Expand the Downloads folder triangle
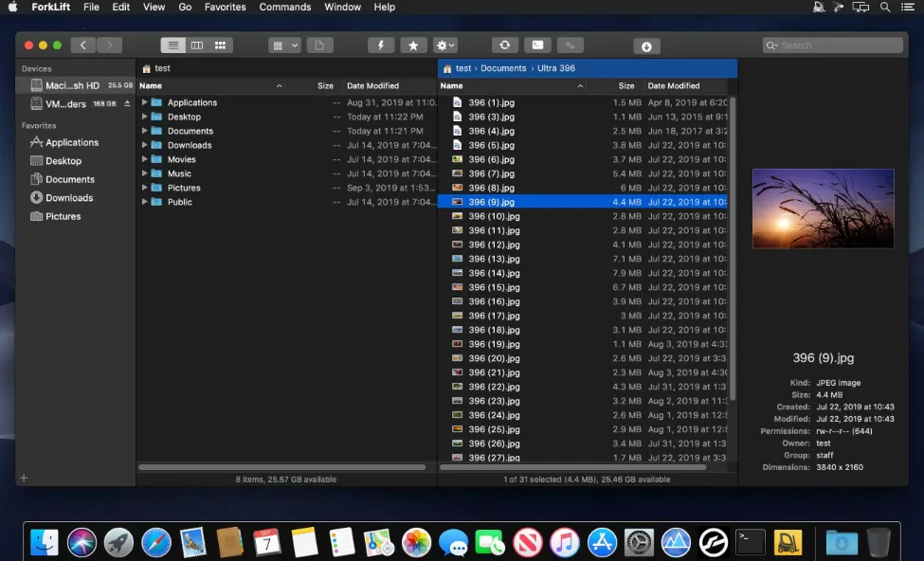This screenshot has width=924, height=561. point(144,144)
